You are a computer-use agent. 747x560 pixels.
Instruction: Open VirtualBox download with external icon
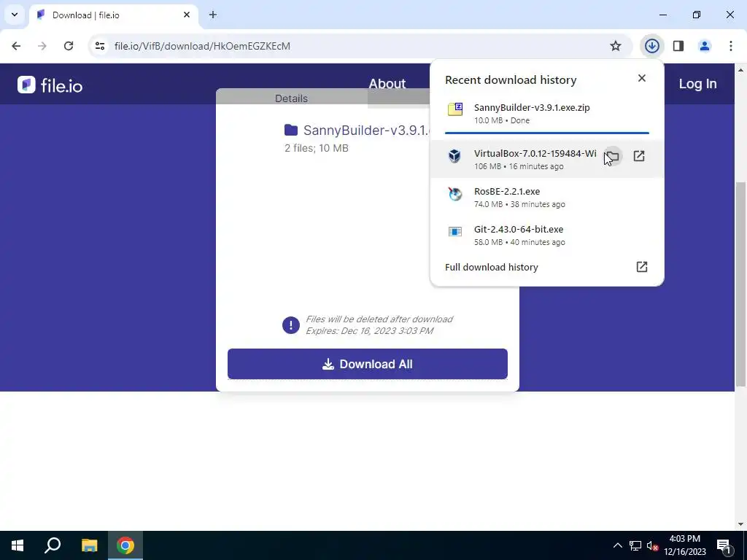(x=639, y=156)
